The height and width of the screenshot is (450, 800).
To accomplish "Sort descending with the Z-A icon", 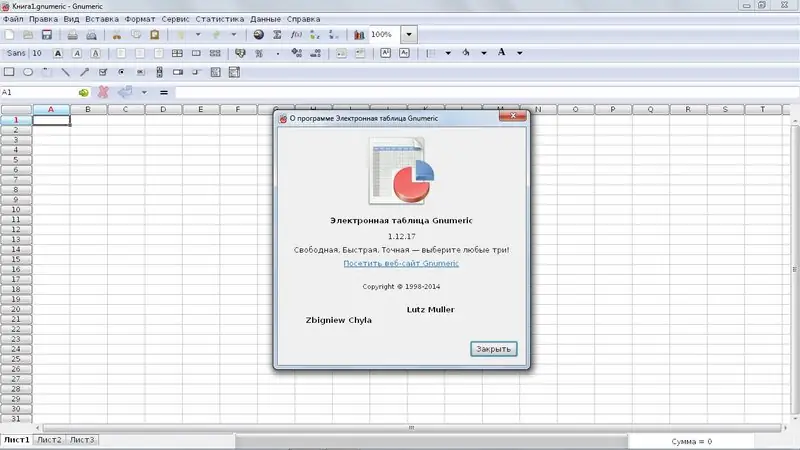I will coord(334,35).
